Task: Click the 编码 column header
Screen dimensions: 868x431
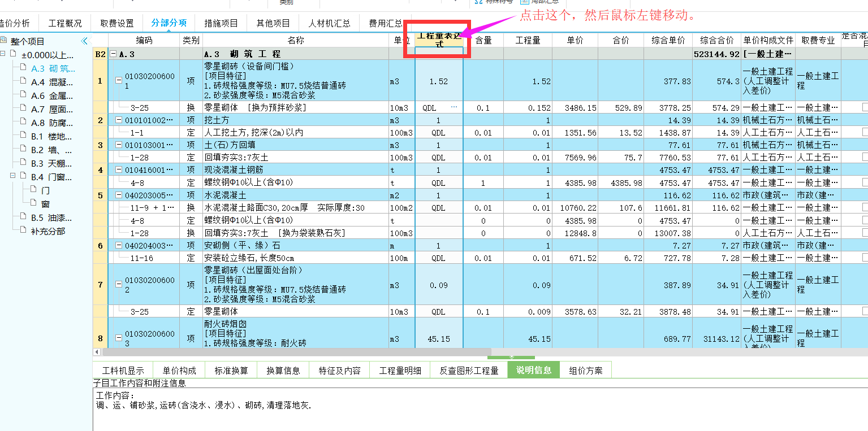Action: tap(144, 40)
